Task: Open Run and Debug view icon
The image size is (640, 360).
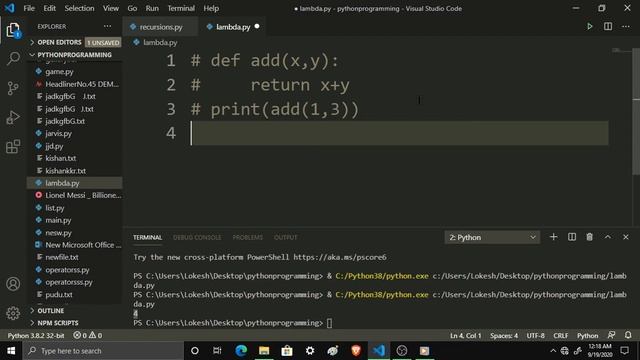Action: [13, 118]
